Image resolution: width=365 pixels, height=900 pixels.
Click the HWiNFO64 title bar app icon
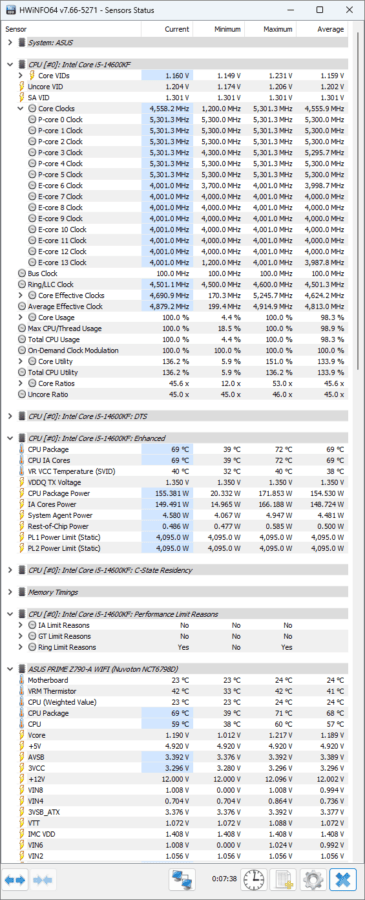point(10,9)
